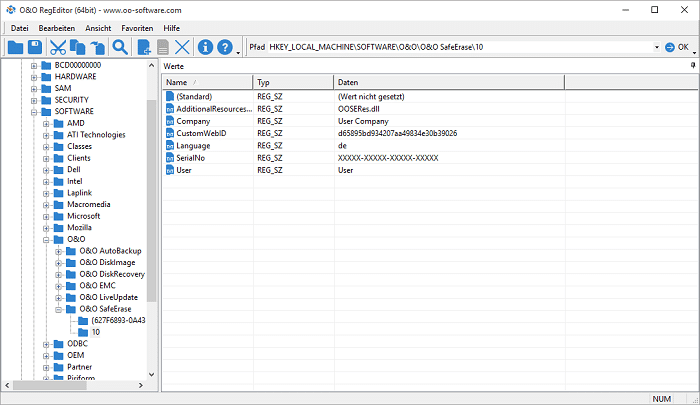Click the (Standard) value icon
The width and height of the screenshot is (700, 405).
click(x=170, y=96)
